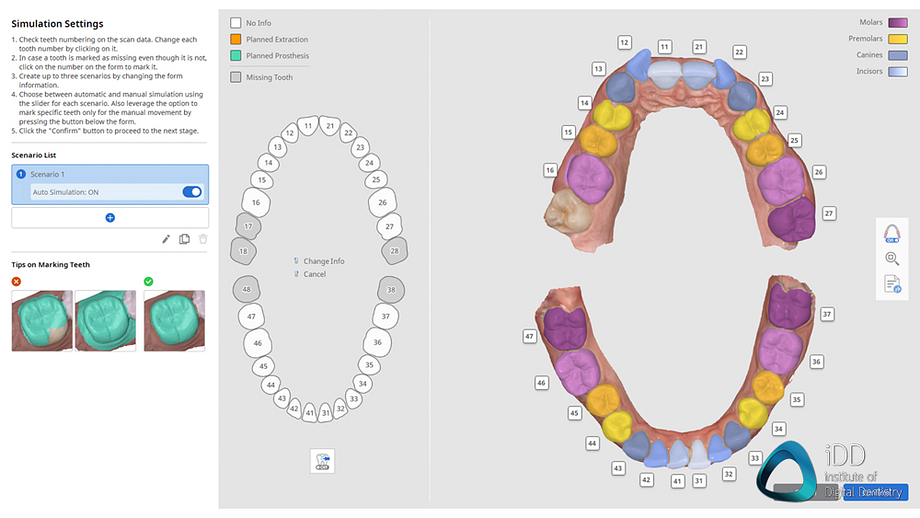This screenshot has width=920, height=518.
Task: Click the magnifier zoom icon
Action: (892, 259)
